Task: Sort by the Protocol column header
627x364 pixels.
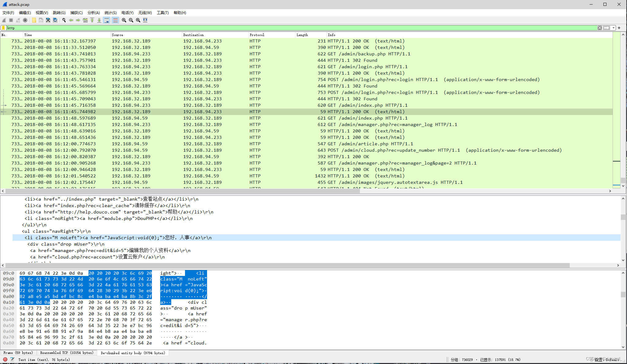Action: tap(272, 35)
